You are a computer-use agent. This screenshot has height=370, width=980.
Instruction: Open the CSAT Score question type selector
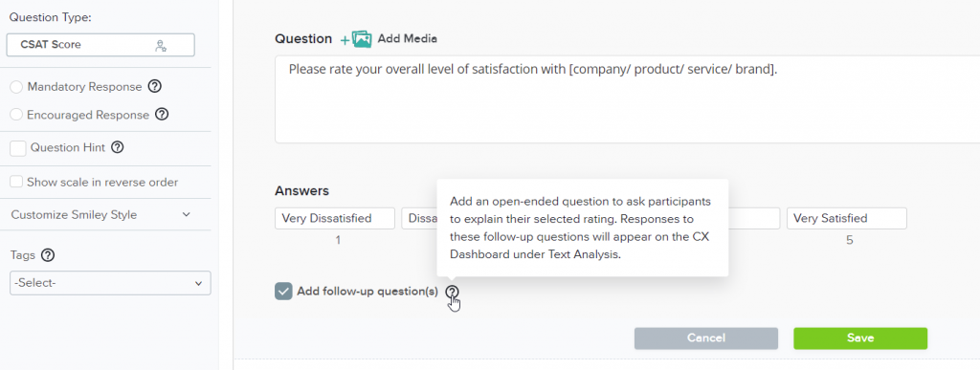pos(100,45)
